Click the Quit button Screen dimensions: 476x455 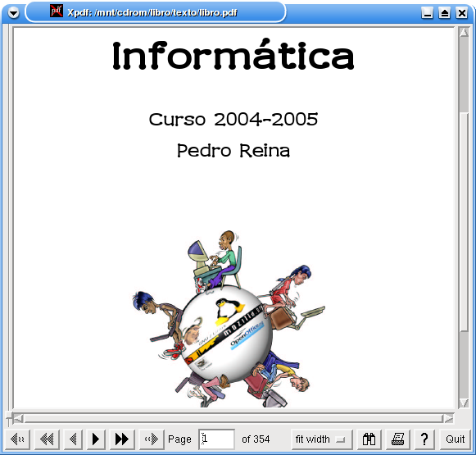455,439
